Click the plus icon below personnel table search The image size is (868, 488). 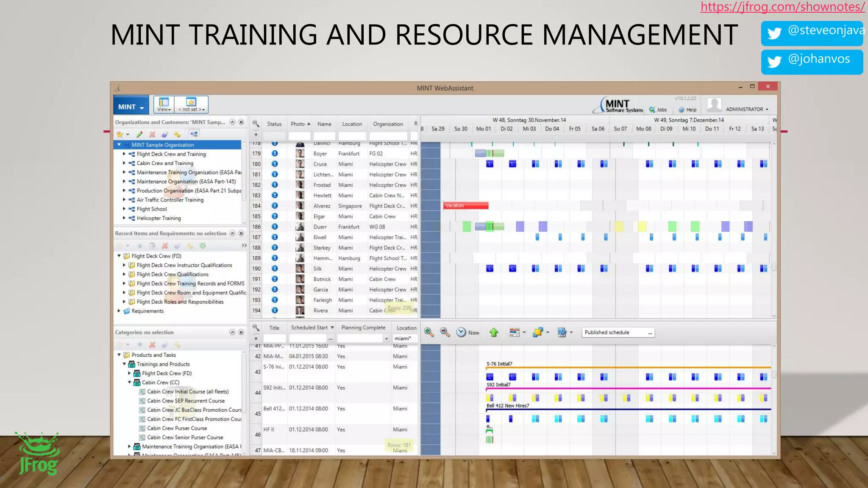[x=256, y=135]
